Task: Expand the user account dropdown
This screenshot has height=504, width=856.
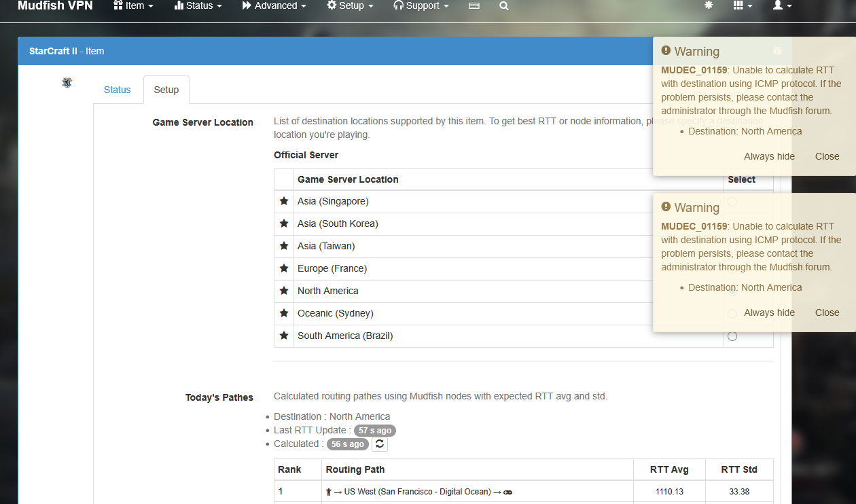Action: [783, 5]
